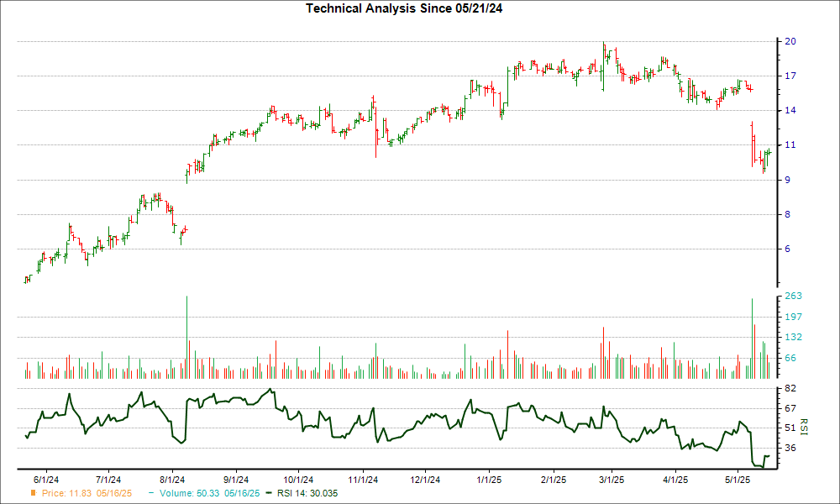Image resolution: width=840 pixels, height=504 pixels.
Task: Click the teal Volume legend marker
Action: tap(151, 493)
